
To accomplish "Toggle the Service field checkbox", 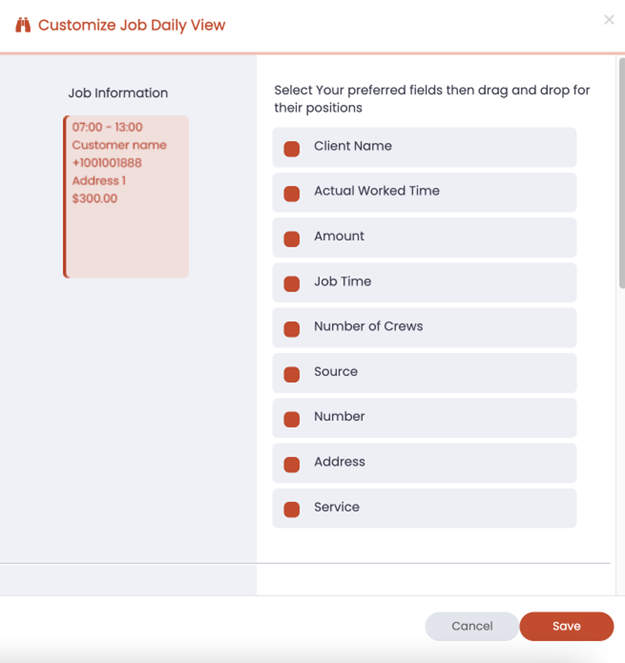I will click(x=292, y=509).
